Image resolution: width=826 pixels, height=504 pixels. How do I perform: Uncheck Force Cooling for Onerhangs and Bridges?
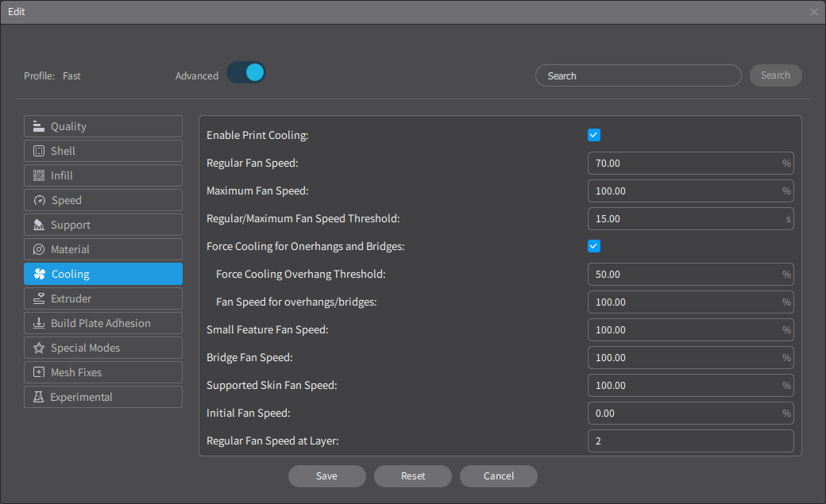[x=593, y=245]
